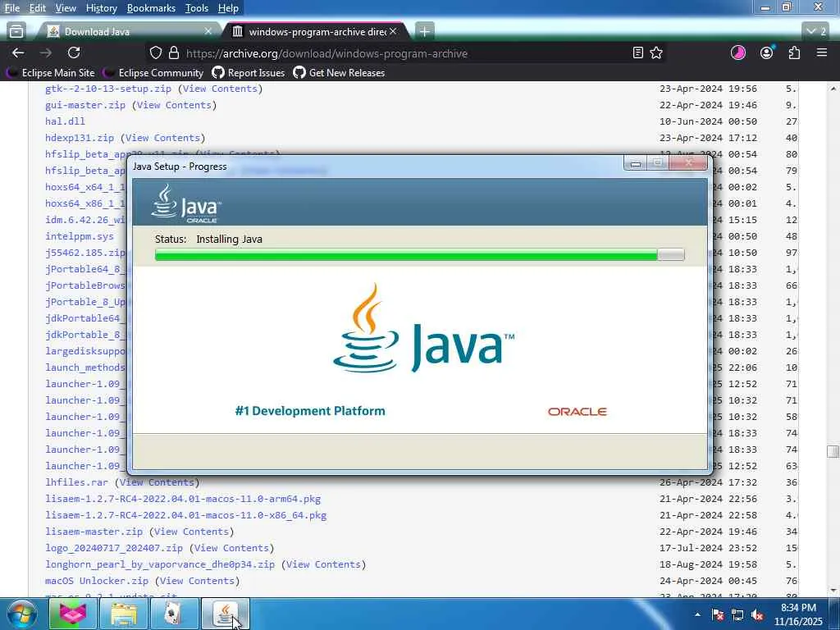Show hidden system tray icons

(697, 614)
